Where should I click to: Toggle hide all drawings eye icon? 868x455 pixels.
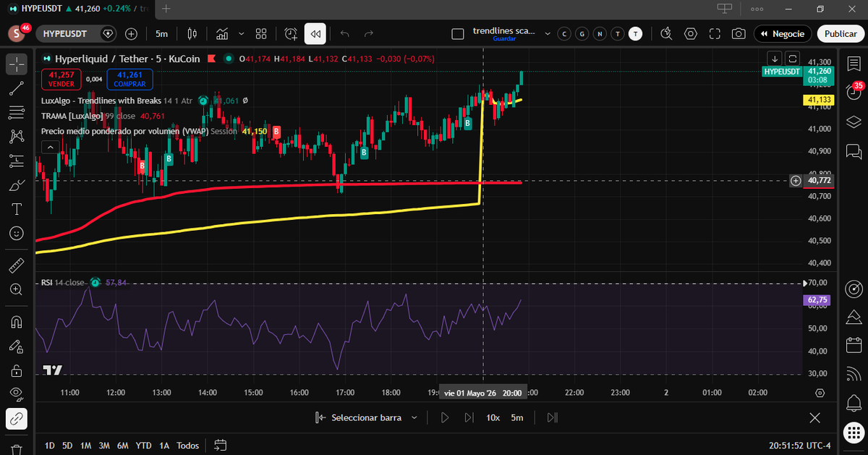pyautogui.click(x=17, y=394)
